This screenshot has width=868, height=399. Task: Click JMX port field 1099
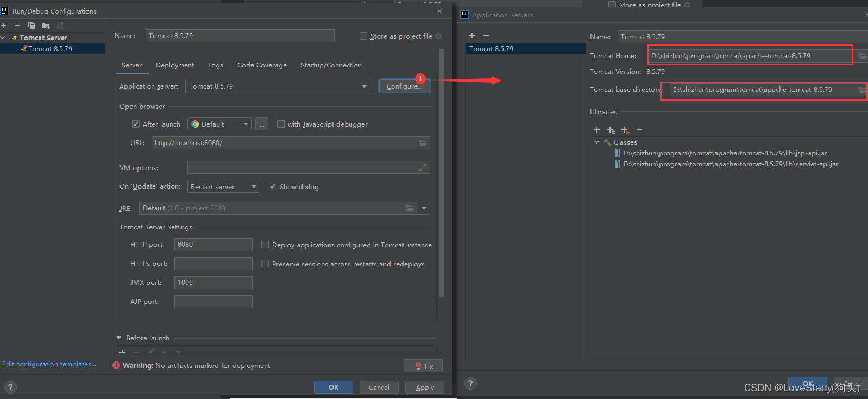213,283
